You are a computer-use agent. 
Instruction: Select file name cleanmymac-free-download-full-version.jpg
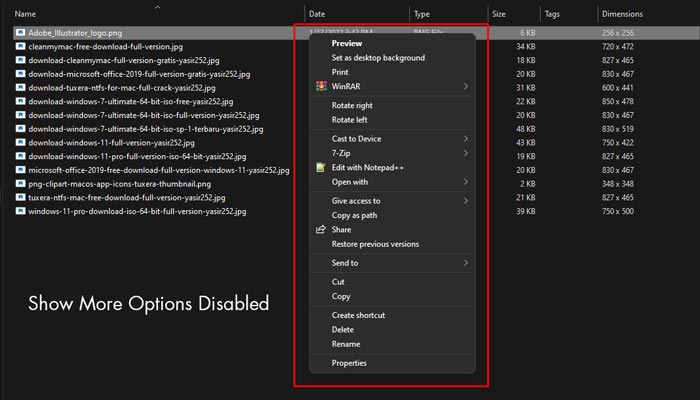(105, 46)
